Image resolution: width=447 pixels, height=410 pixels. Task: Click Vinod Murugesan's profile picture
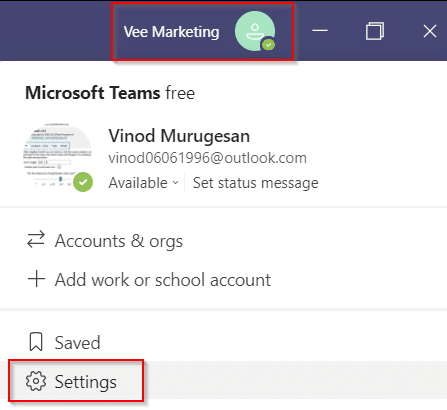point(58,158)
